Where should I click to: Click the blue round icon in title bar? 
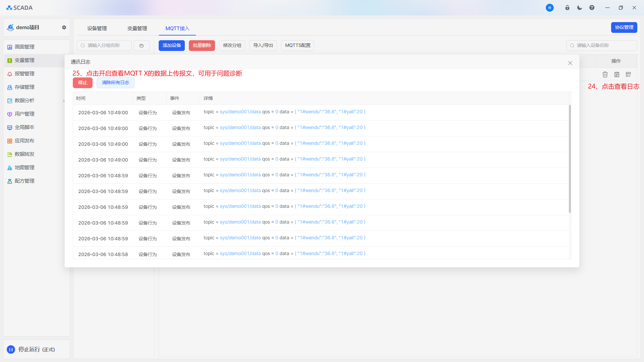tap(550, 8)
